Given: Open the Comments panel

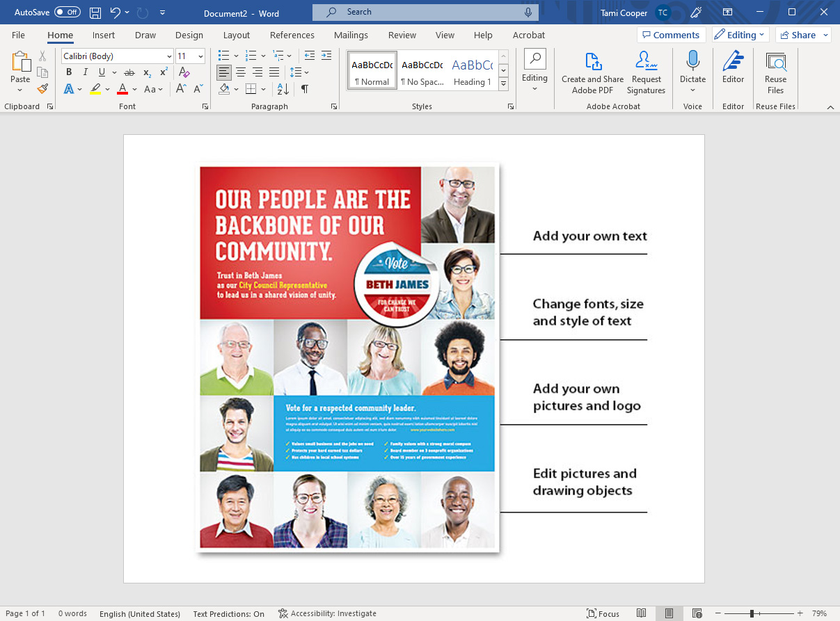Looking at the screenshot, I should tap(671, 35).
